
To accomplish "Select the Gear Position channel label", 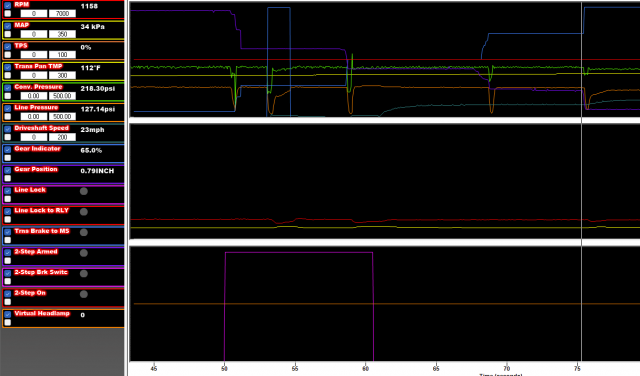I will coord(36,169).
